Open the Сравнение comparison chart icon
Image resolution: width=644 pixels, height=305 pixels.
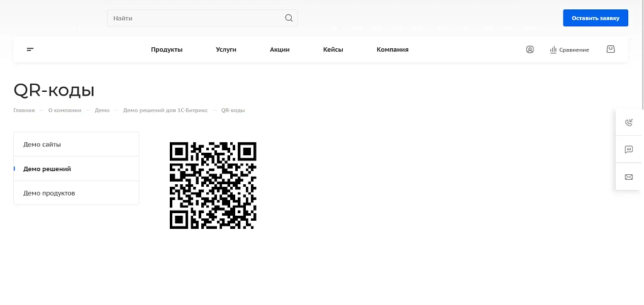click(553, 50)
